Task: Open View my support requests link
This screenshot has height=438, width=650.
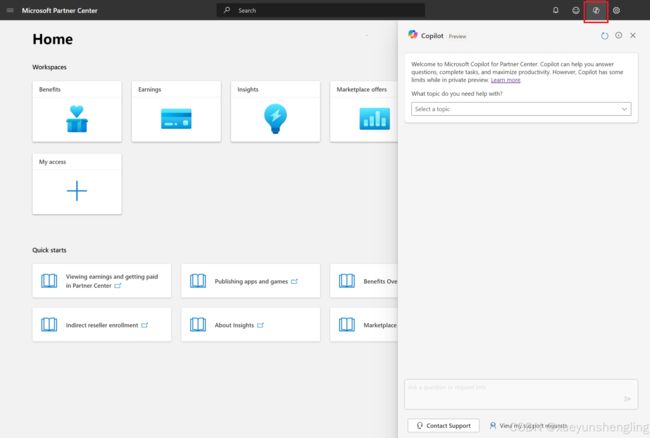Action: coord(528,426)
